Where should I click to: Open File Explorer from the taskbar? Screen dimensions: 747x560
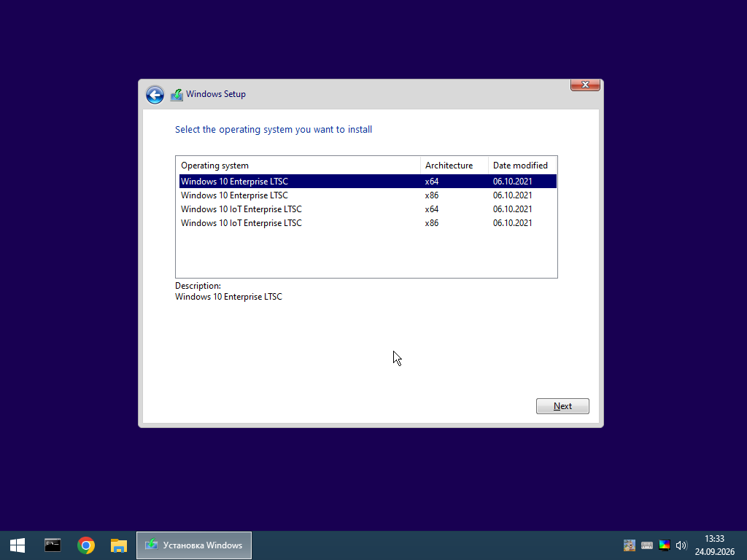click(119, 545)
